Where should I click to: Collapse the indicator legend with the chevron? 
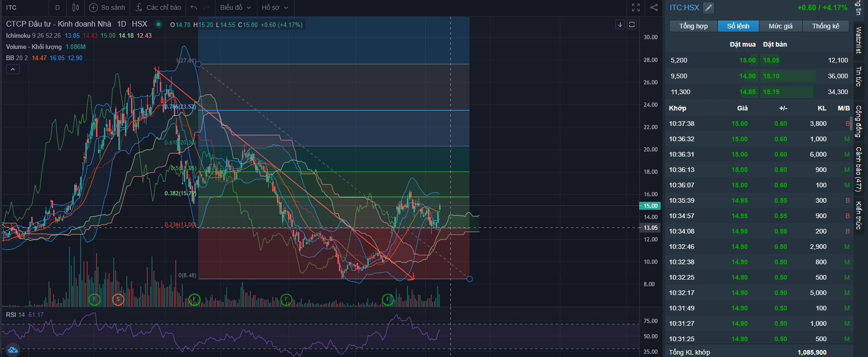13,69
